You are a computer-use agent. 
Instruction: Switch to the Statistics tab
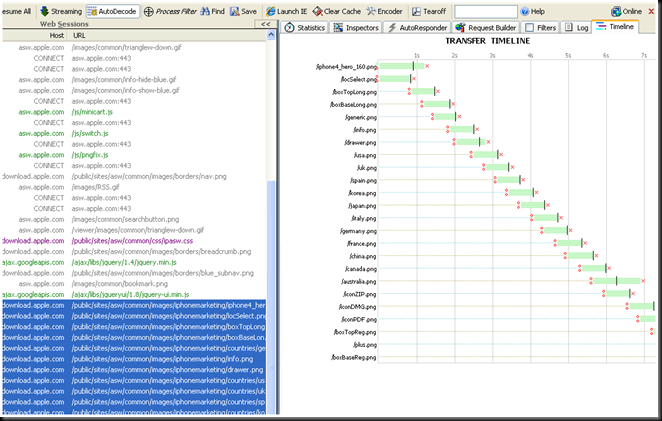point(305,27)
